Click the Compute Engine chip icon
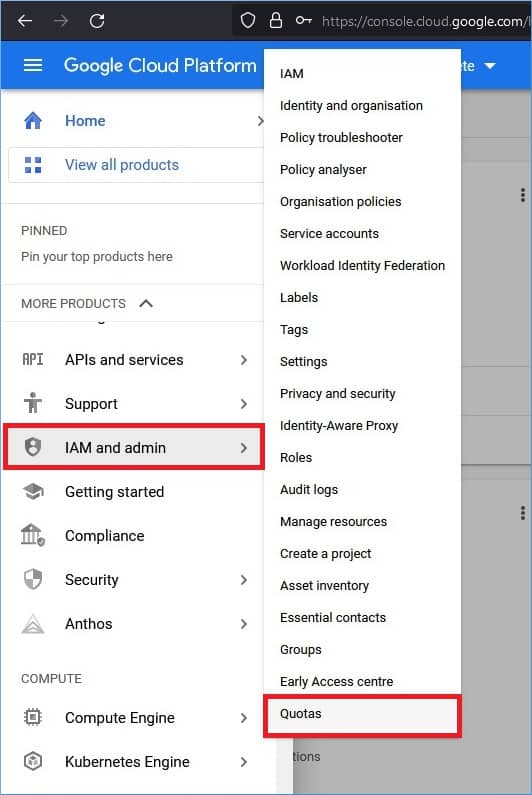532x795 pixels. [x=33, y=717]
